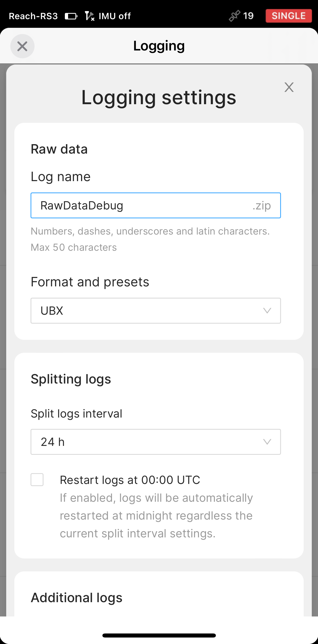This screenshot has width=318, height=644.
Task: Tap the home indicator bar at bottom
Action: [159, 635]
